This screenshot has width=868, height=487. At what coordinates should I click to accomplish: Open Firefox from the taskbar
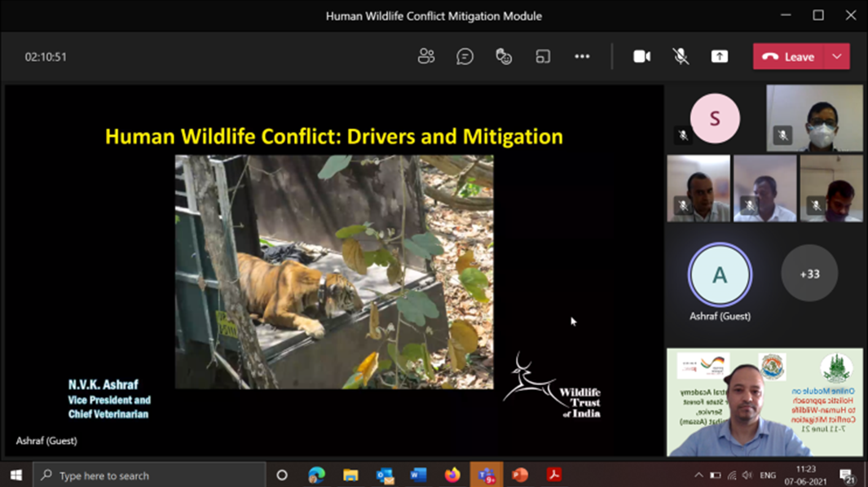pyautogui.click(x=452, y=475)
